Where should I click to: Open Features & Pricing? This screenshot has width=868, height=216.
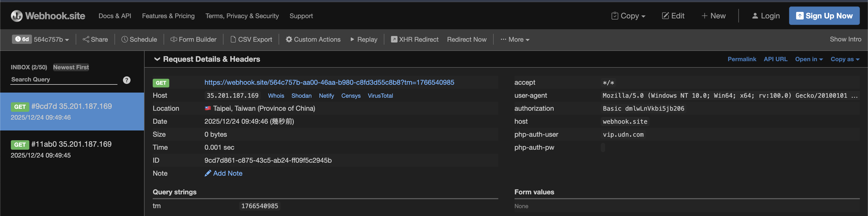pos(168,16)
